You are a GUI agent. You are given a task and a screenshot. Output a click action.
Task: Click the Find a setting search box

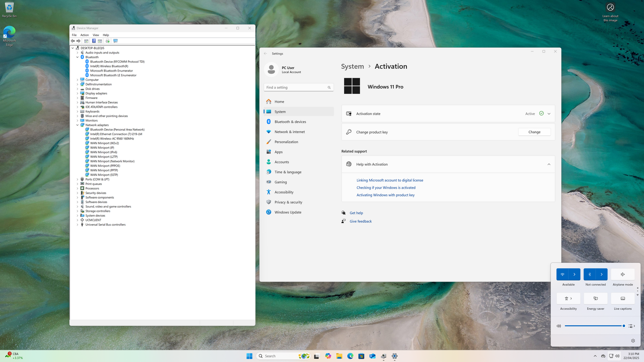coord(299,87)
